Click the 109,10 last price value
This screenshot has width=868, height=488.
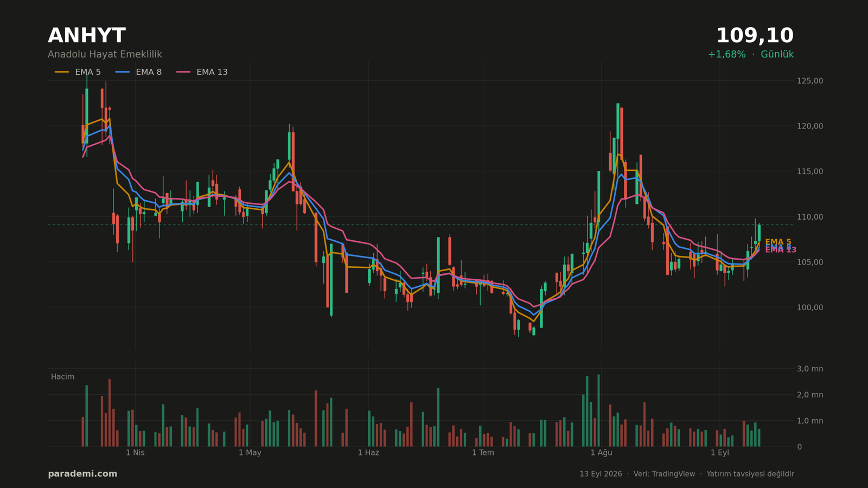[755, 36]
